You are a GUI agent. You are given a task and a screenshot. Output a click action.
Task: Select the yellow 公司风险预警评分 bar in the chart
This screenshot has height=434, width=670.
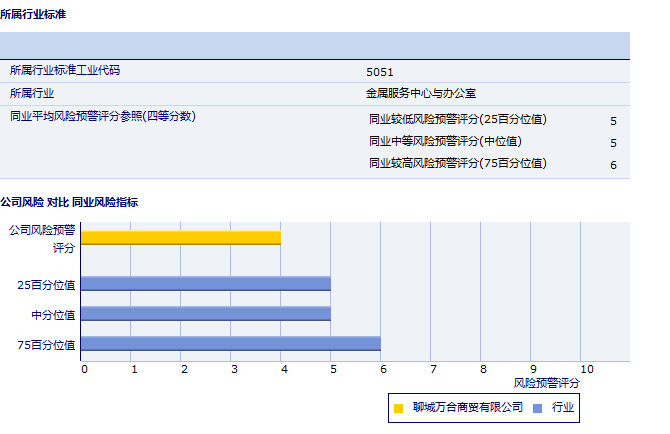(x=180, y=237)
